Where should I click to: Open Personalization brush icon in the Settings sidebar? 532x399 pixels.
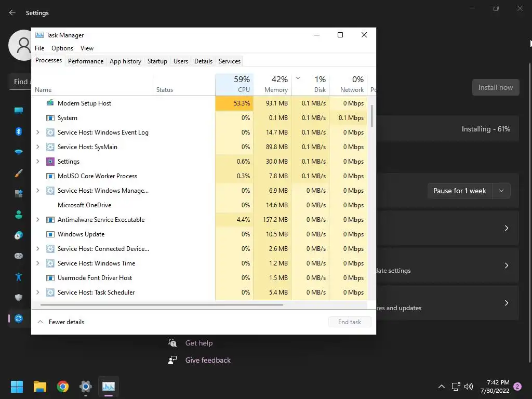point(19,173)
